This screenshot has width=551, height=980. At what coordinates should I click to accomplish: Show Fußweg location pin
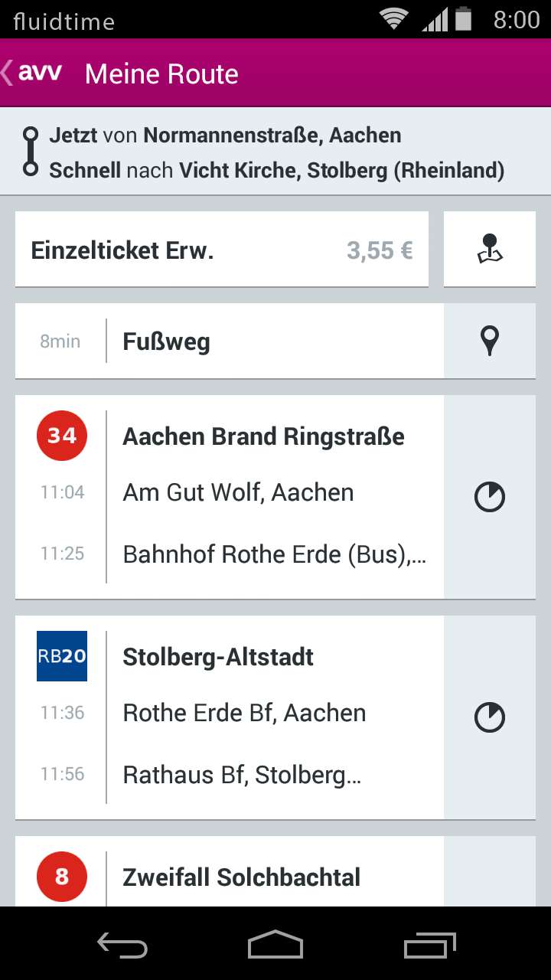(x=490, y=341)
